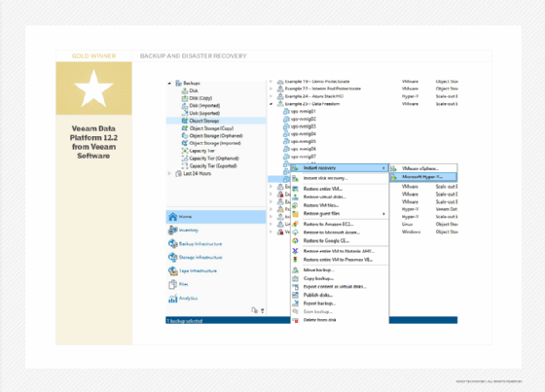This screenshot has height=392, width=545.
Task: Choose Microsoft Hyper-V in the submenu
Action: [x=423, y=177]
